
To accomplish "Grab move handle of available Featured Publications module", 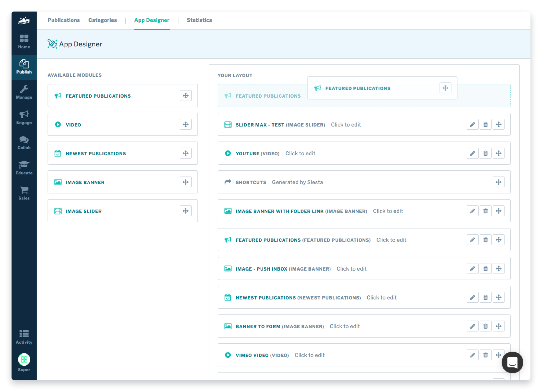I will 186,95.
